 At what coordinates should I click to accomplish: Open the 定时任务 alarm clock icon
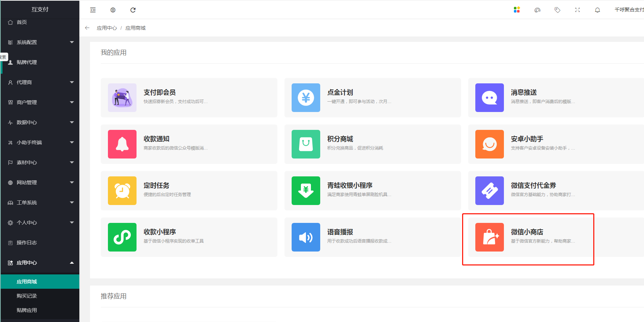[122, 191]
